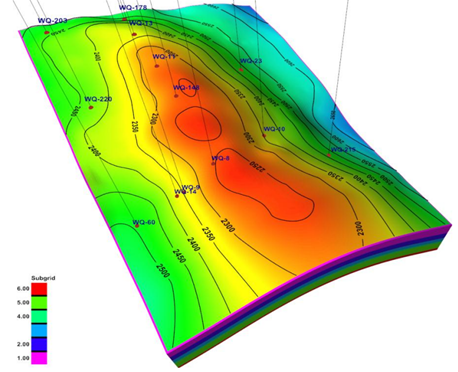458x372 pixels.
Task: Pick the light green 4.00 legend swatch
Action: pyautogui.click(x=39, y=317)
